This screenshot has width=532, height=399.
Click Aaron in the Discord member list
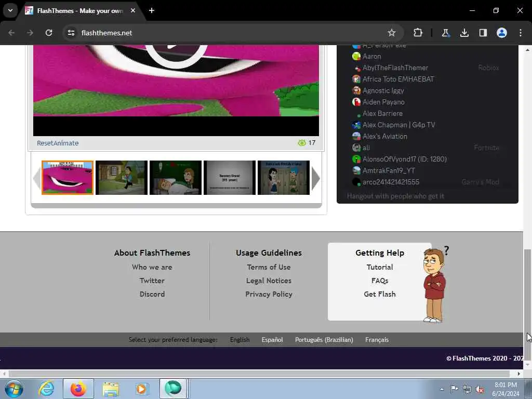(x=371, y=56)
